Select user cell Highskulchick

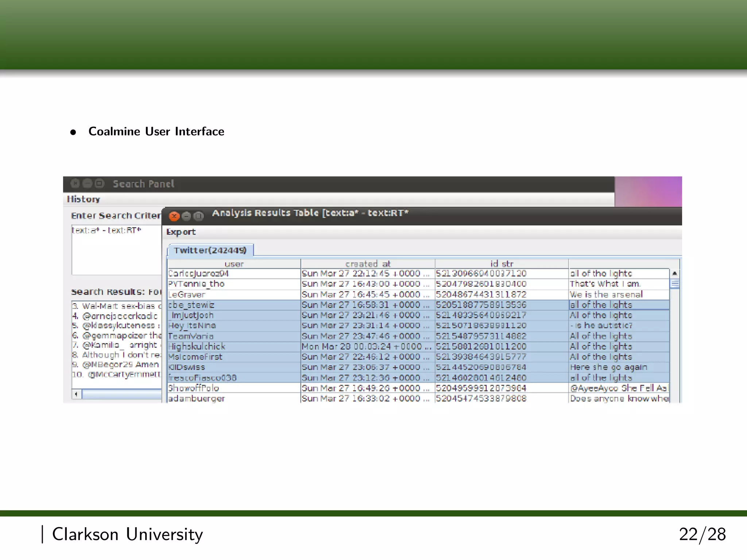pyautogui.click(x=234, y=346)
